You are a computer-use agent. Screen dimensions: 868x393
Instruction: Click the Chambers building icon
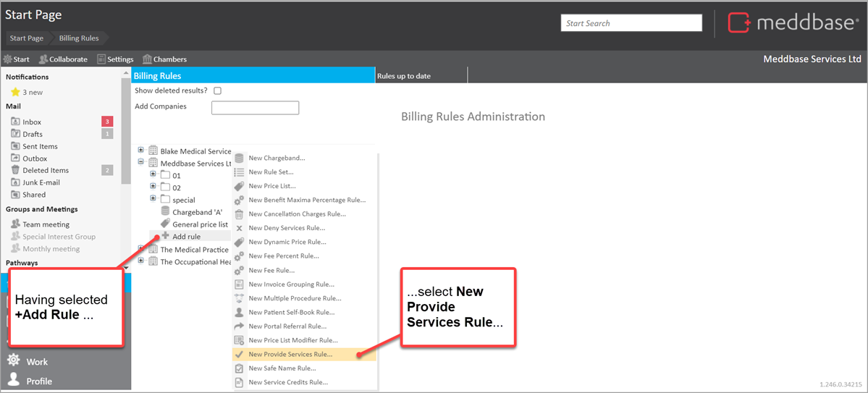pos(147,59)
